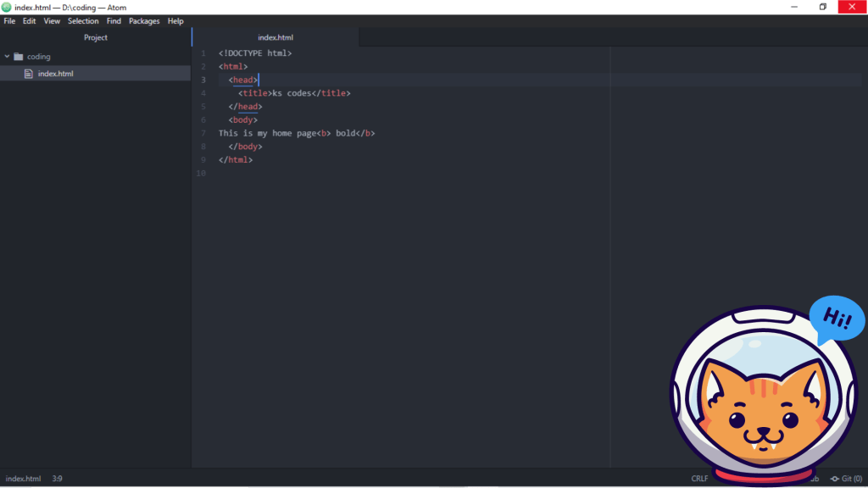The height and width of the screenshot is (488, 868).
Task: Click cursor position 3:9 in status bar
Action: click(x=57, y=479)
